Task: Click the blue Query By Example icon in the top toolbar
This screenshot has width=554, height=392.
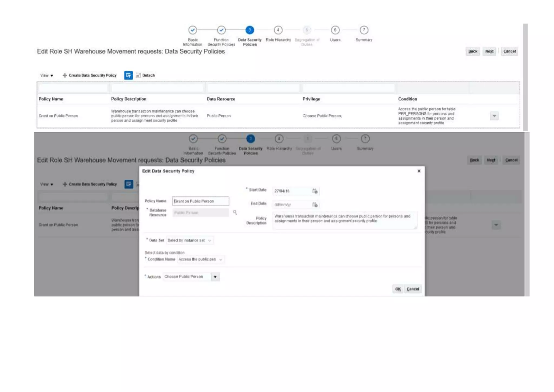Action: click(x=128, y=75)
